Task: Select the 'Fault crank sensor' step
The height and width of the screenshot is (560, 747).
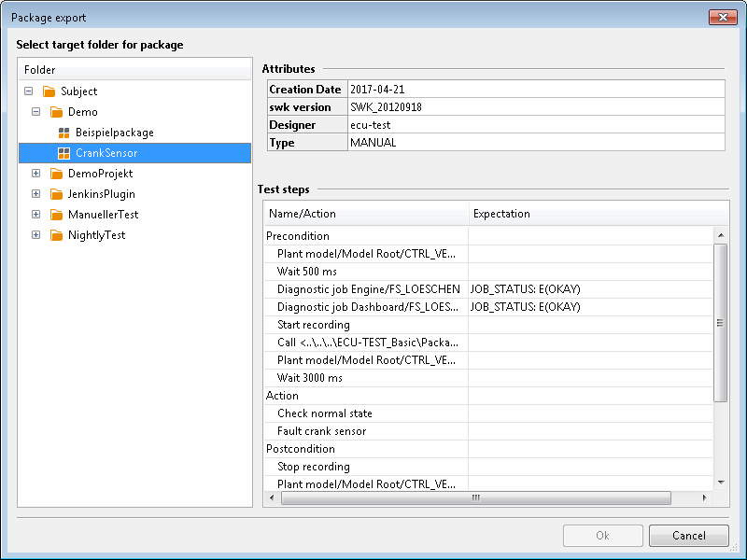Action: [x=488, y=431]
